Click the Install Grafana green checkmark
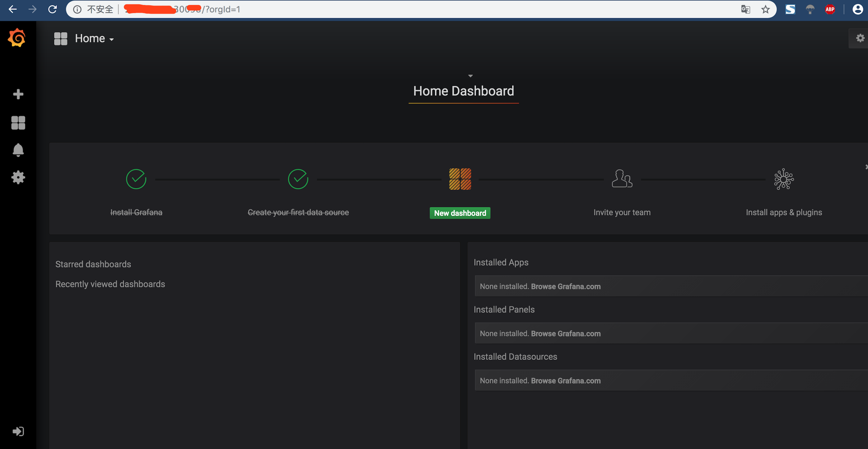The width and height of the screenshot is (868, 449). pos(136,179)
